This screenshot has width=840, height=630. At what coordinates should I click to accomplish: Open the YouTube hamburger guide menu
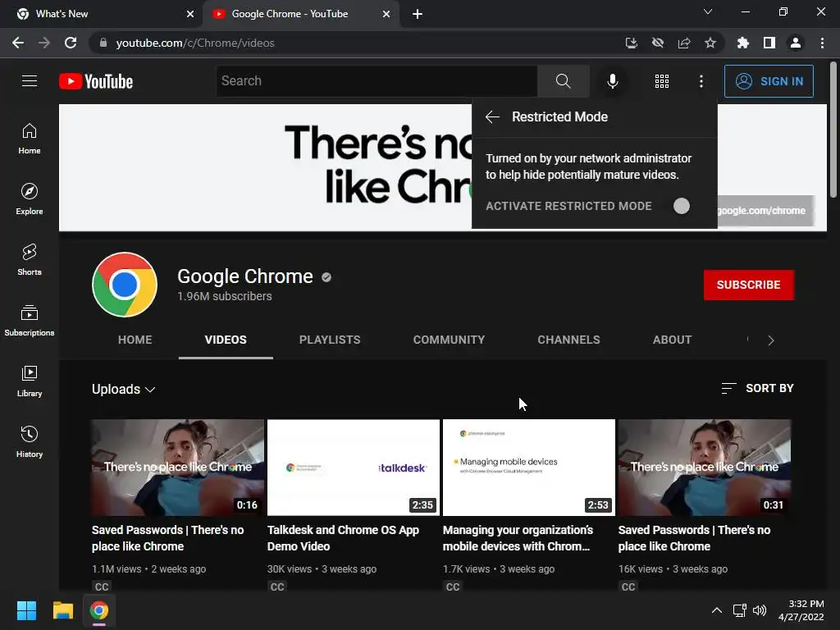click(x=30, y=81)
